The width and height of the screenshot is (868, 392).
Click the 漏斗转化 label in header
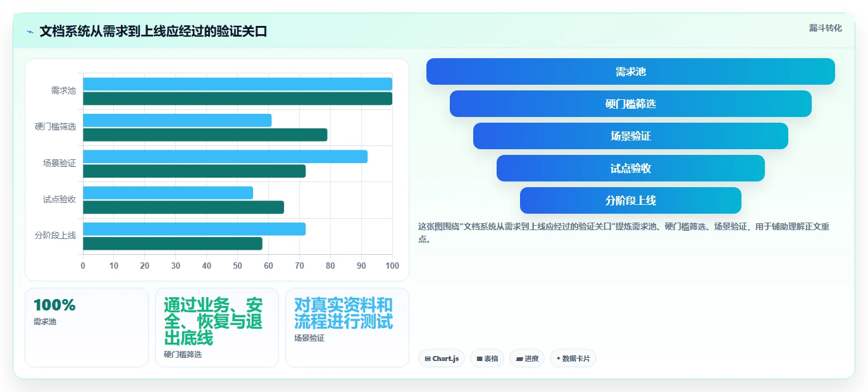click(825, 28)
